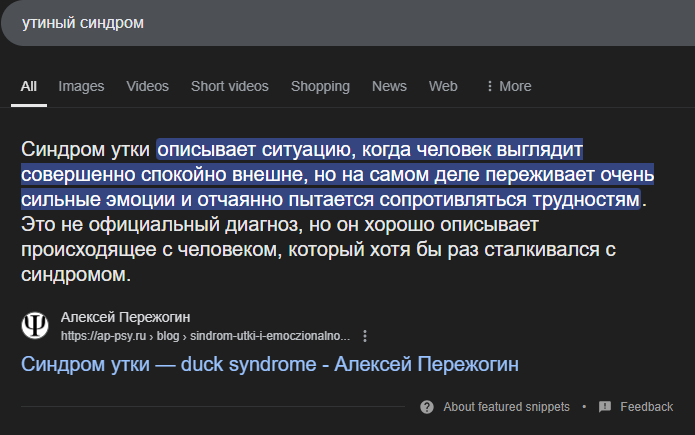The image size is (695, 435).
Task: Open the Videos tab
Action: tap(148, 86)
